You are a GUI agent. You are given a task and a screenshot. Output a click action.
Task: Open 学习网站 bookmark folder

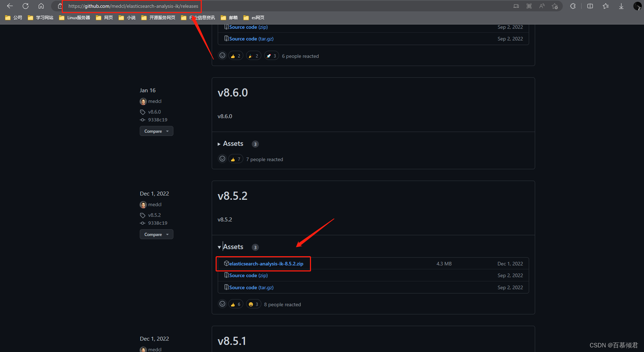(40, 18)
